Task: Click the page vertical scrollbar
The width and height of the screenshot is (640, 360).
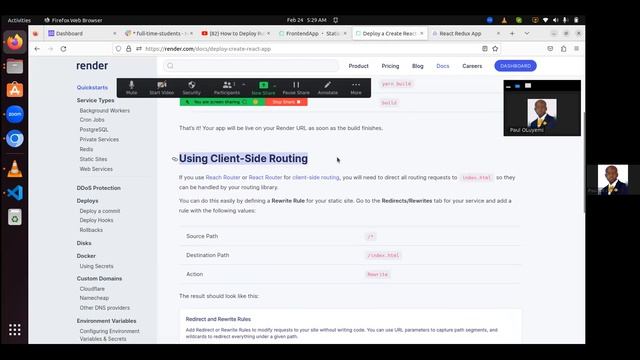Action: (584, 162)
